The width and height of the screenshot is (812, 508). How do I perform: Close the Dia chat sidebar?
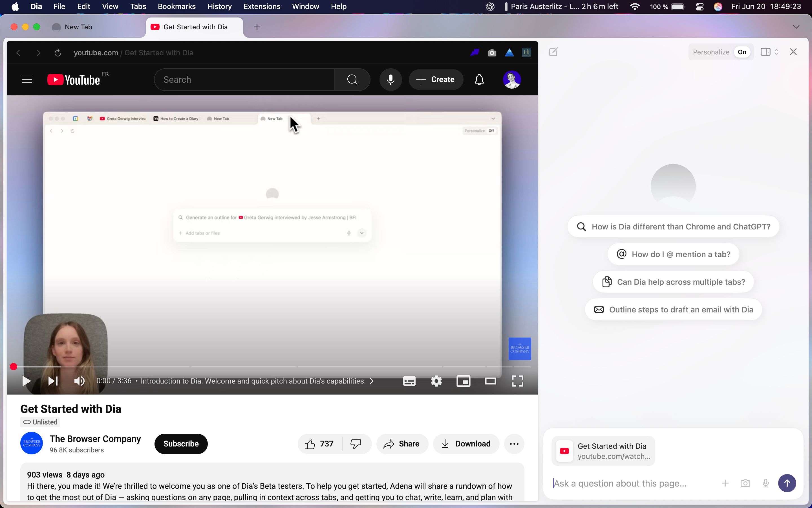tap(793, 52)
